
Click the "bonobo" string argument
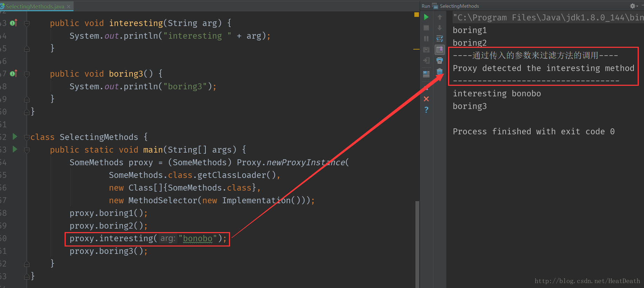tap(198, 238)
